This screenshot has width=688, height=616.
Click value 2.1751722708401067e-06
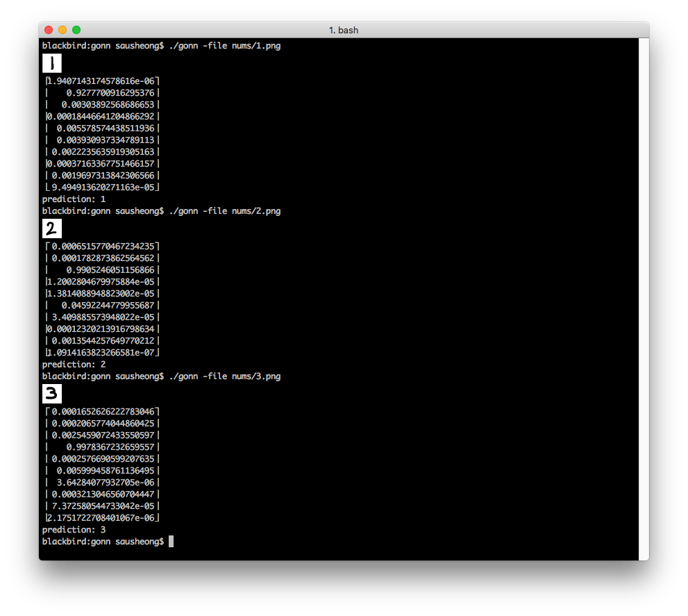click(x=101, y=518)
